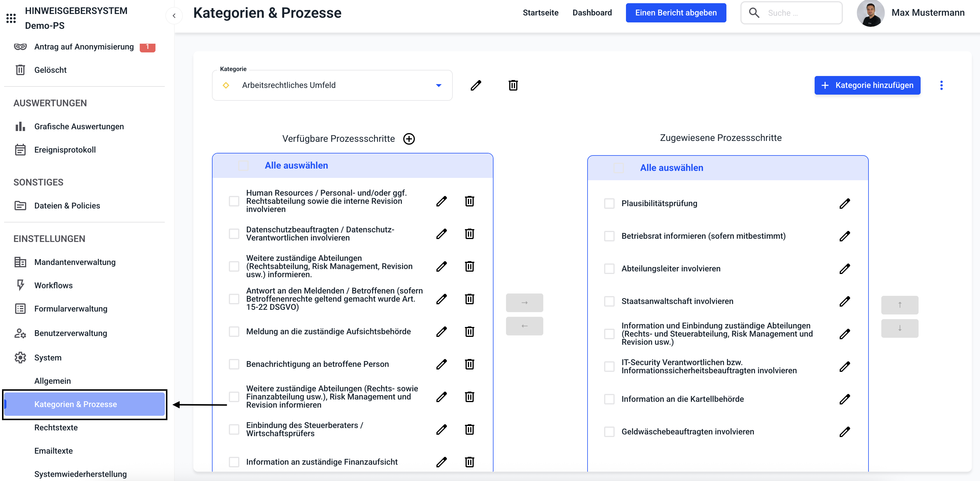Open the Kategorie dropdown
Viewport: 980px width, 481px height.
332,85
